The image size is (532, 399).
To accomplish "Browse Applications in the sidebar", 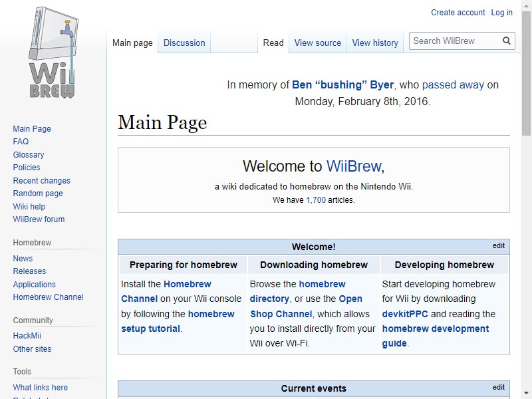I will click(x=35, y=285).
